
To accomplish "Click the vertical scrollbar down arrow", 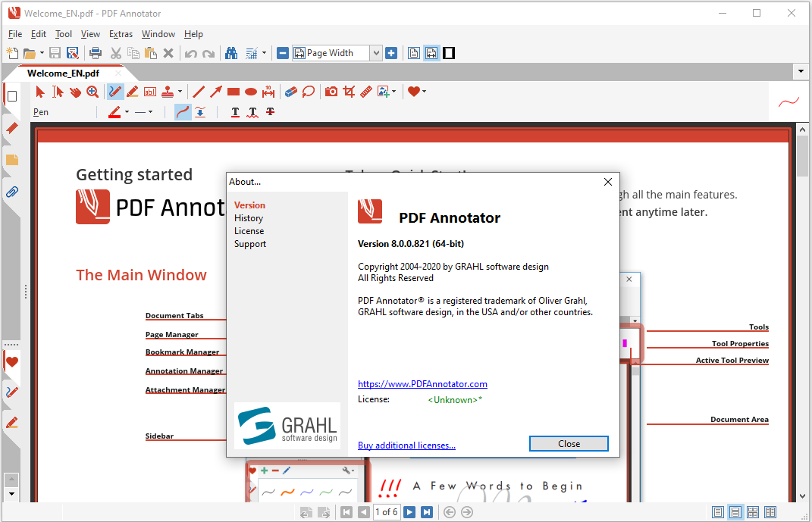I will coord(803,496).
